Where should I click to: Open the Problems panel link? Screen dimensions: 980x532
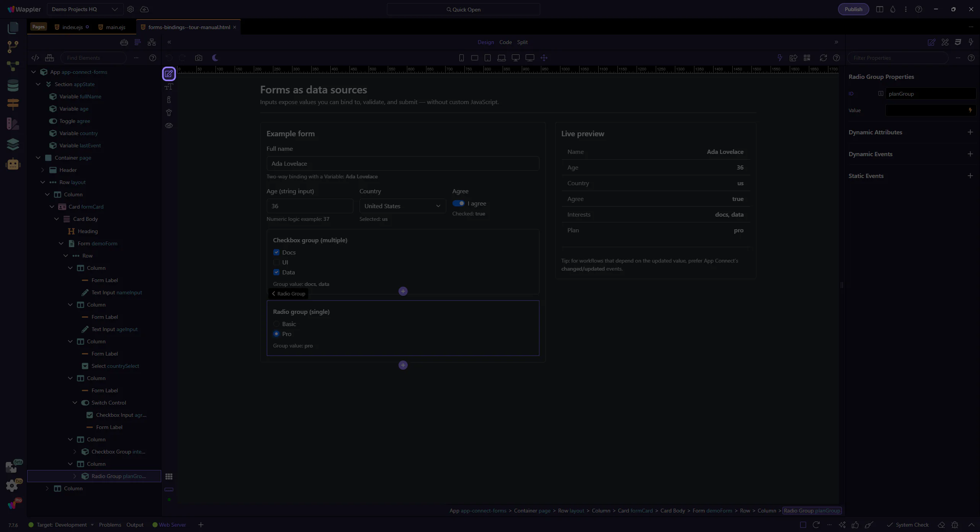tap(110, 525)
